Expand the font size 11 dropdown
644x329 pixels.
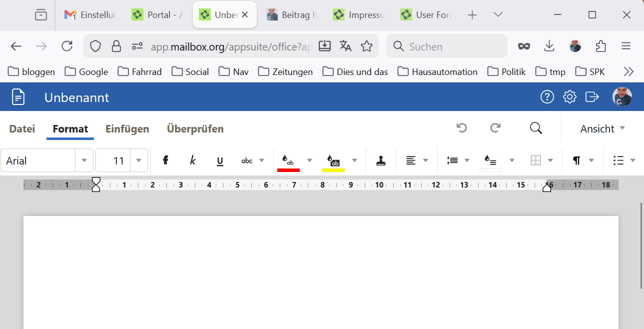pos(139,160)
